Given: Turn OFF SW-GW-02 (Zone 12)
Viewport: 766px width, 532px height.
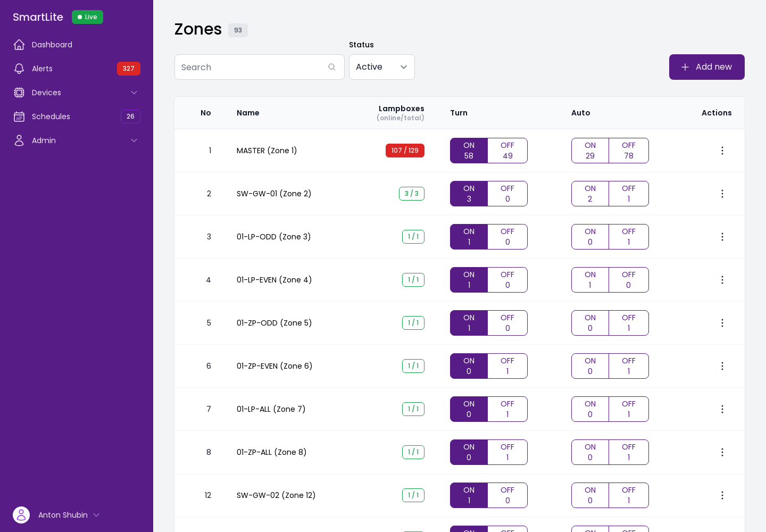Looking at the screenshot, I should click(x=507, y=495).
